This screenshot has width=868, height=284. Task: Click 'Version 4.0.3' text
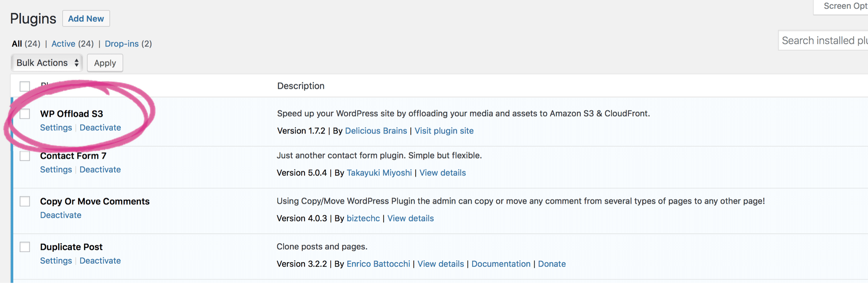click(302, 218)
